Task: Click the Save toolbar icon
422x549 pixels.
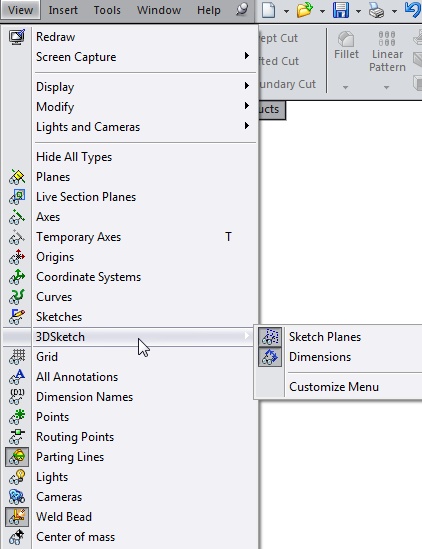Action: click(341, 10)
